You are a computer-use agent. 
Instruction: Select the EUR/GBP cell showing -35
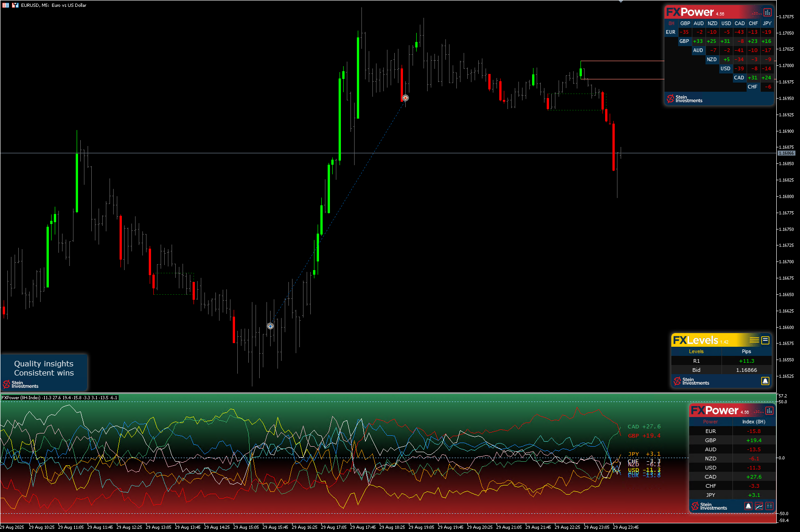pos(685,32)
